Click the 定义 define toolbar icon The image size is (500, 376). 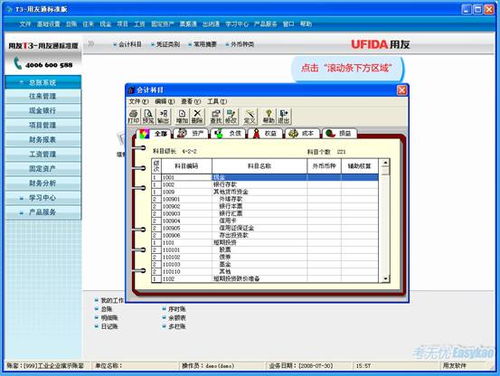pyautogui.click(x=250, y=116)
